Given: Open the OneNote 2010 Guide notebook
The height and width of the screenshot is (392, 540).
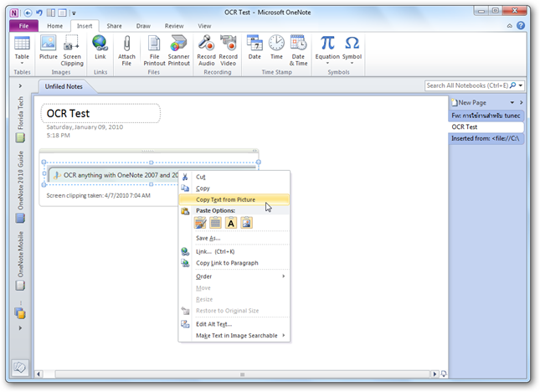Looking at the screenshot, I should [20, 187].
